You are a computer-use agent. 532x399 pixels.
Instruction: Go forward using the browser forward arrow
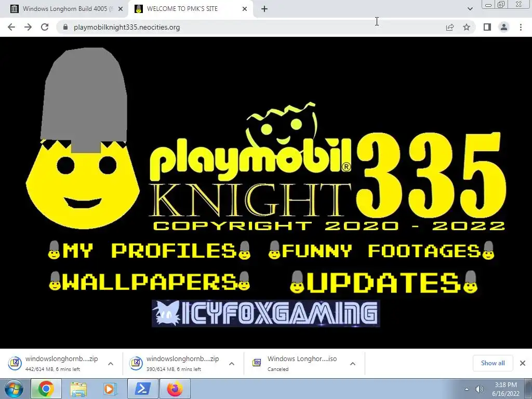[x=28, y=27]
